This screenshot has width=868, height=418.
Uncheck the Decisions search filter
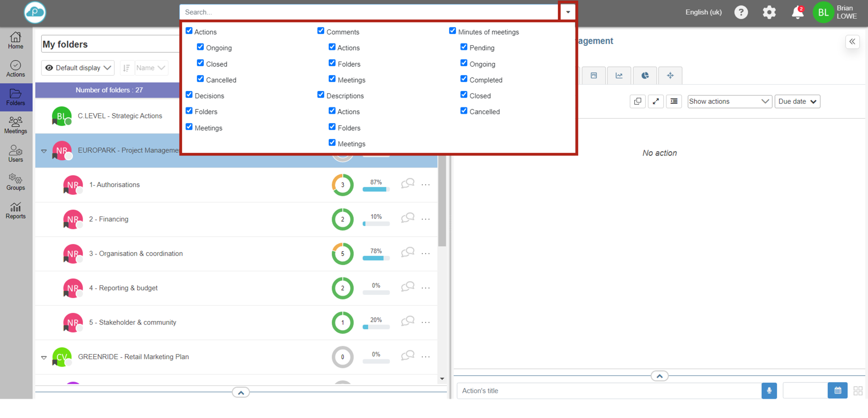(189, 95)
